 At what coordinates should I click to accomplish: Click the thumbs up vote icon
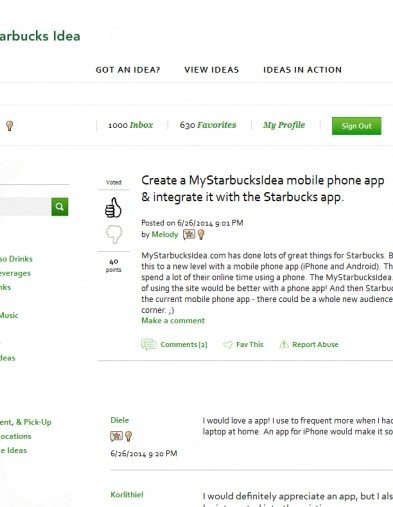[113, 207]
